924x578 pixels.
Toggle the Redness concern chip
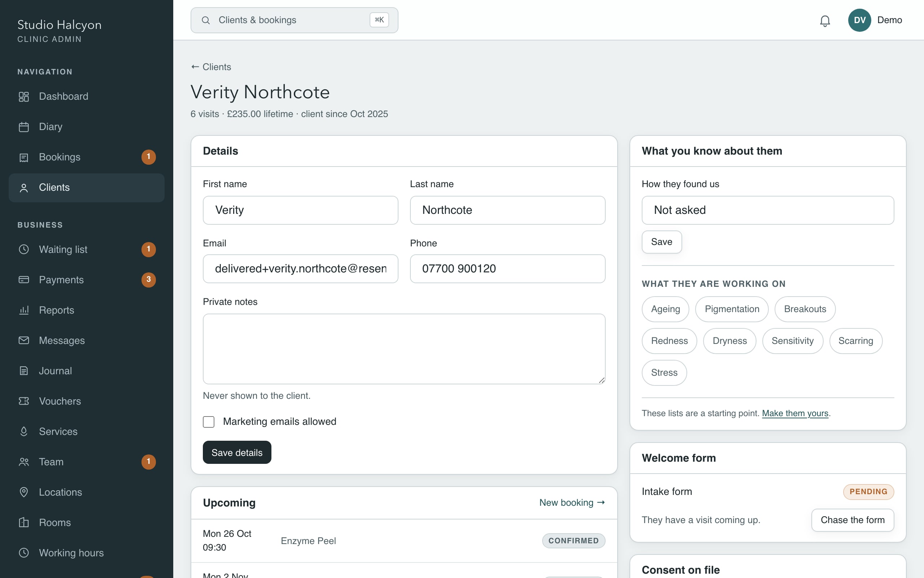(x=669, y=341)
